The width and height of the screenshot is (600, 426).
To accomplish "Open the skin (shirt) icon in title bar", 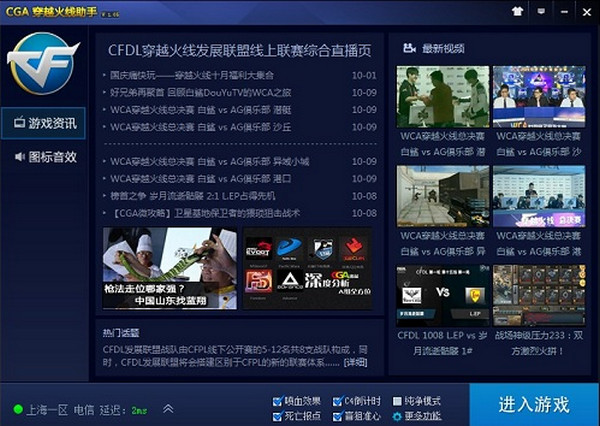I will pyautogui.click(x=517, y=11).
